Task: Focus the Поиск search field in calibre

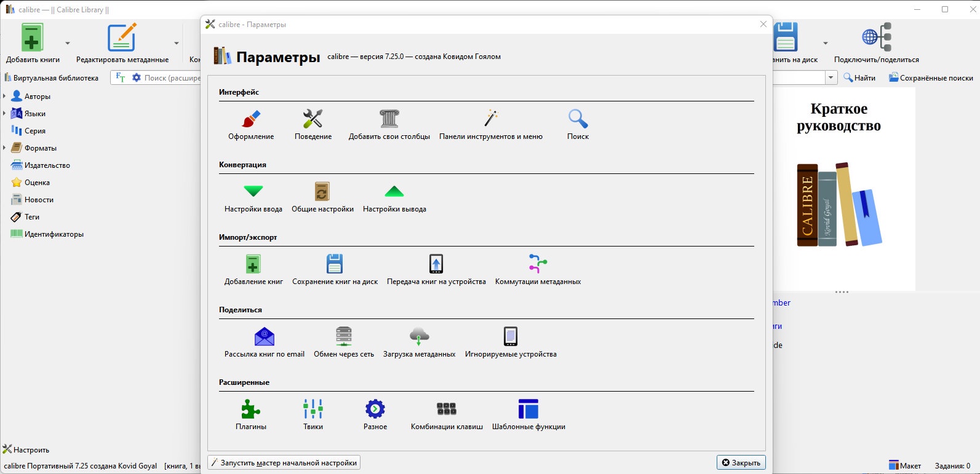Action: (x=172, y=78)
